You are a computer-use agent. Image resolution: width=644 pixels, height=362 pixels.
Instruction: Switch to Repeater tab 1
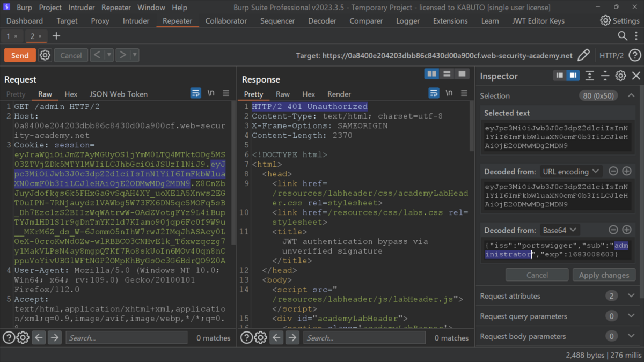(9, 36)
